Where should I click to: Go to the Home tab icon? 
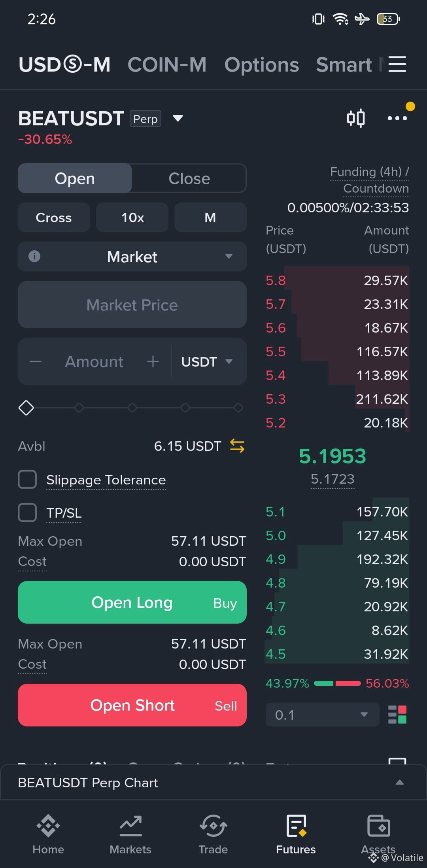[x=48, y=826]
